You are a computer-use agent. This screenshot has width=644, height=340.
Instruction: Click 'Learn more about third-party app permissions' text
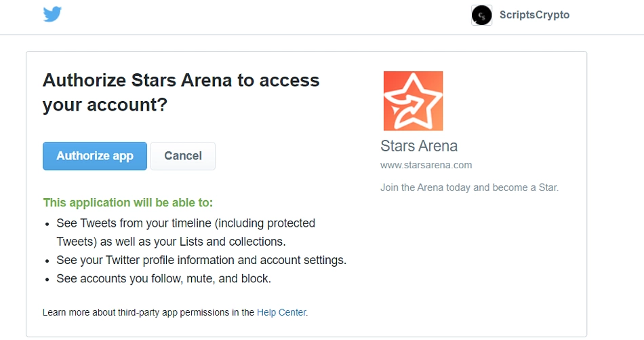[148, 312]
